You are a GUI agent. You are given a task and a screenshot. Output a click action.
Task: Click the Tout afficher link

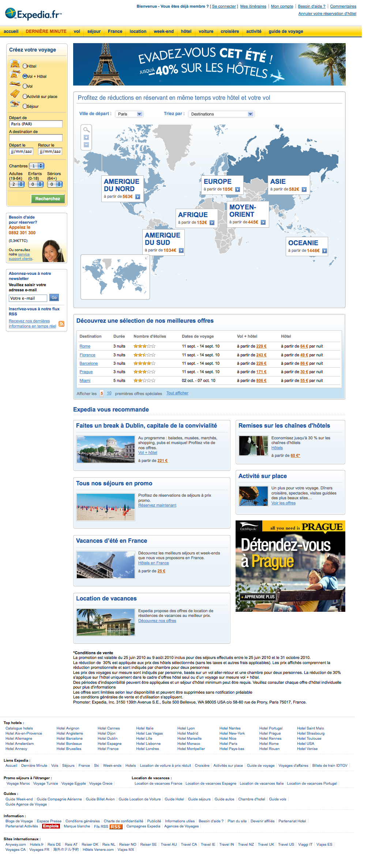pyautogui.click(x=177, y=393)
